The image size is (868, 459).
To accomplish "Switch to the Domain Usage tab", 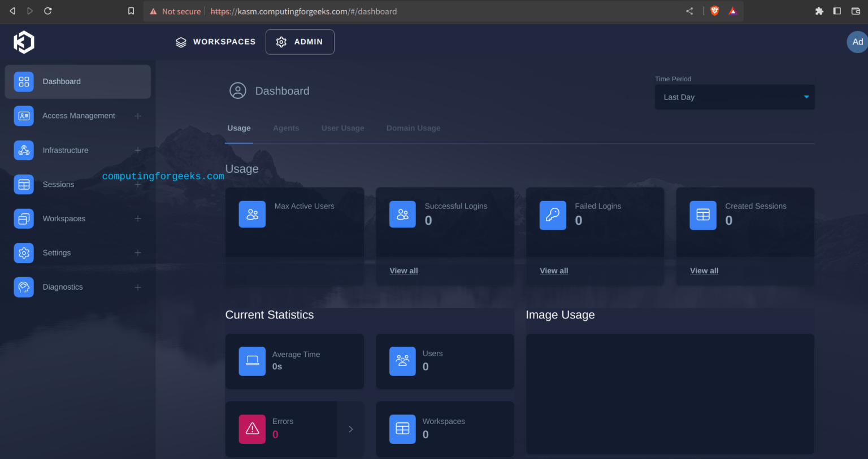I will [x=413, y=128].
